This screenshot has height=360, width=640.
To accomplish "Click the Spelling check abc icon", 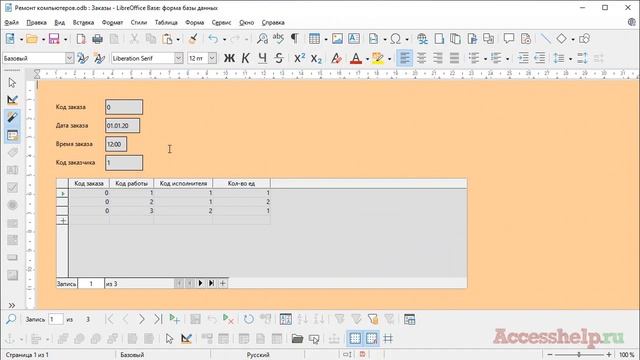I will 278,39.
